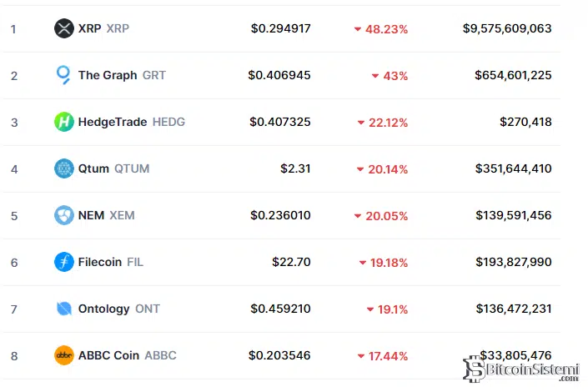588x392 pixels.
Task: Click the rank number 6 cell
Action: [14, 262]
